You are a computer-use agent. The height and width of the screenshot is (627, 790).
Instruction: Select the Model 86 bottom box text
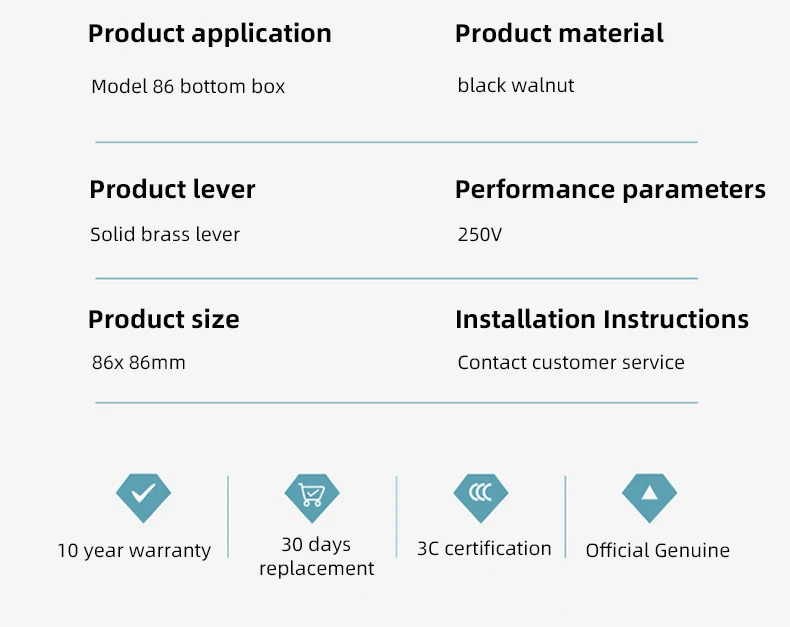(188, 86)
